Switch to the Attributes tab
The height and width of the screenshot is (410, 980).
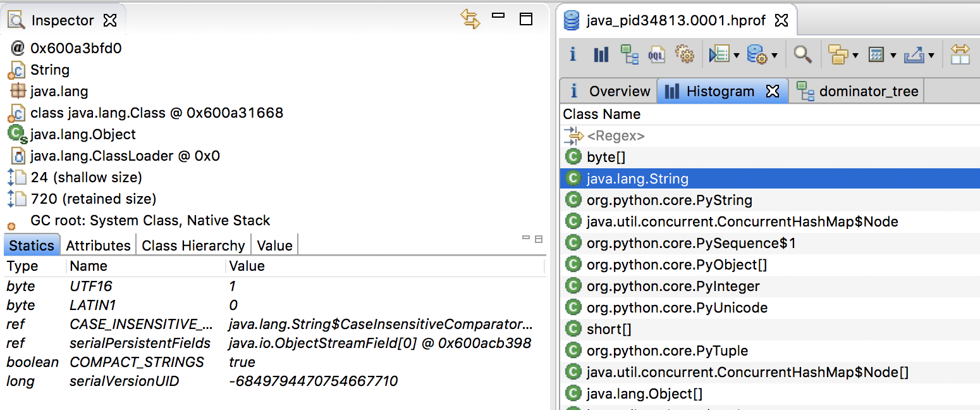(x=98, y=245)
